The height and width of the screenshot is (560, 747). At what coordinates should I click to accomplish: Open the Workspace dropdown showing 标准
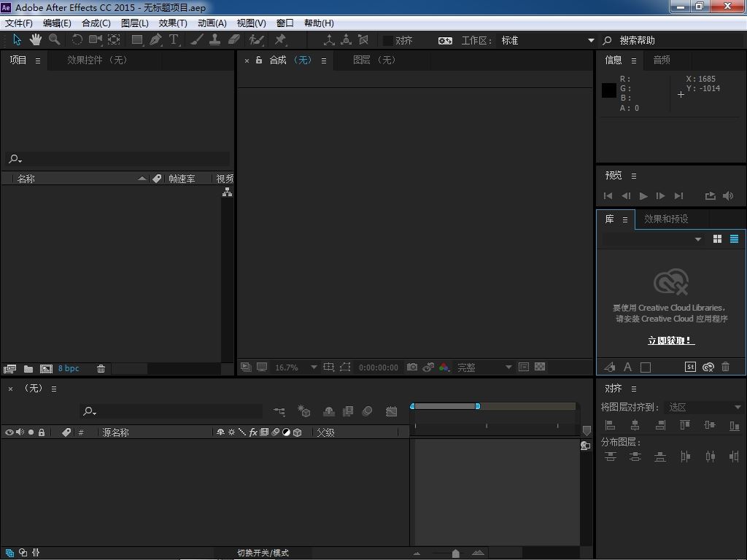[547, 41]
